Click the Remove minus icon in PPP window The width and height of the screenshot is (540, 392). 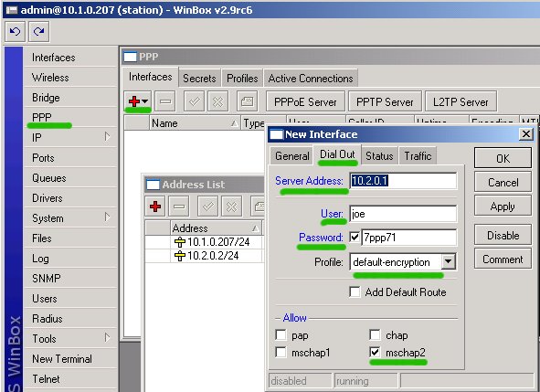(x=165, y=101)
